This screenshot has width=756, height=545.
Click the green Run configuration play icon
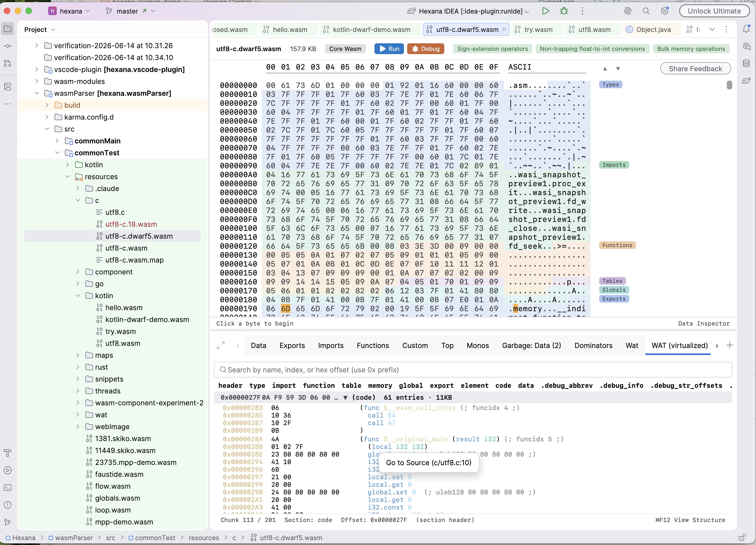point(546,11)
